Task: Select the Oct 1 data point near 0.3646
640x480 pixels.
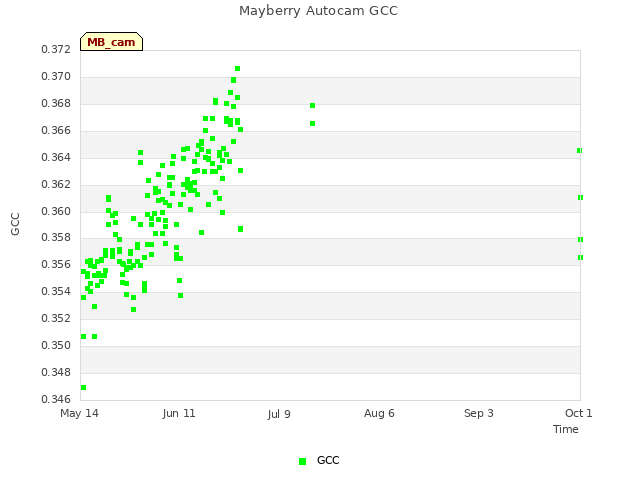Action: click(580, 151)
